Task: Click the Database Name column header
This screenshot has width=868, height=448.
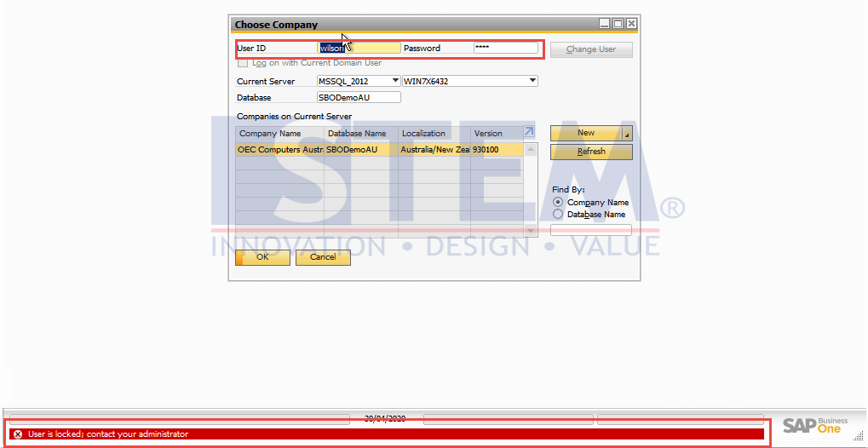Action: pyautogui.click(x=361, y=134)
